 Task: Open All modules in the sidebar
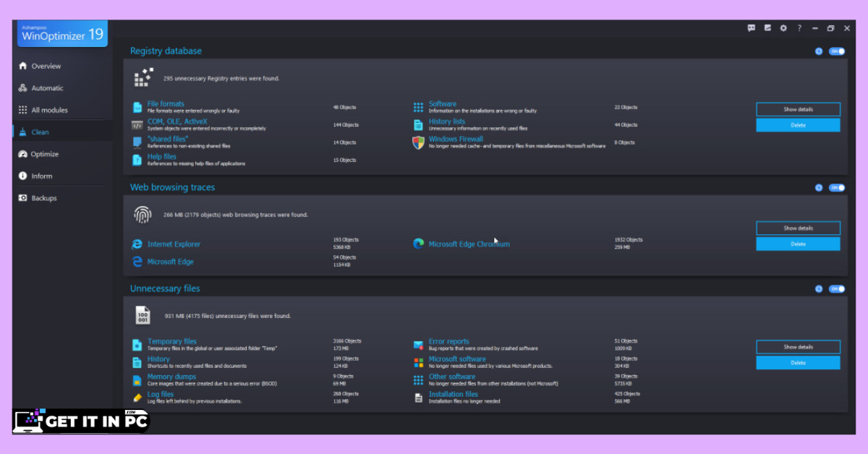pos(63,110)
